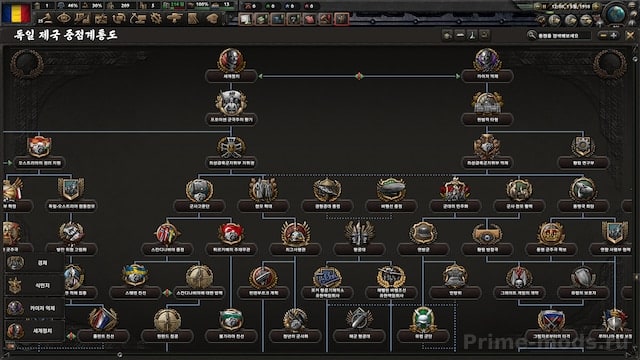Select the silver shield focus

pos(583,282)
